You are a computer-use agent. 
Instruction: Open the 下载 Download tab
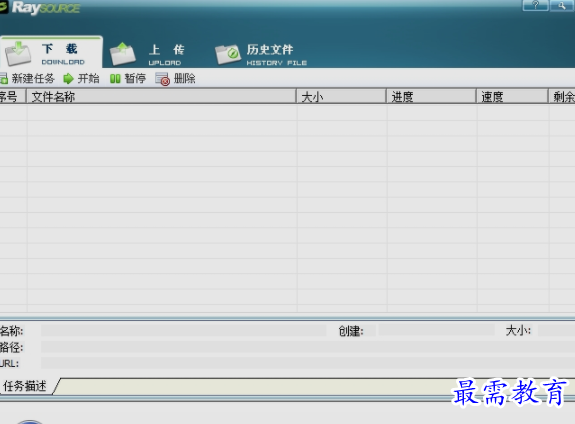pyautogui.click(x=51, y=52)
